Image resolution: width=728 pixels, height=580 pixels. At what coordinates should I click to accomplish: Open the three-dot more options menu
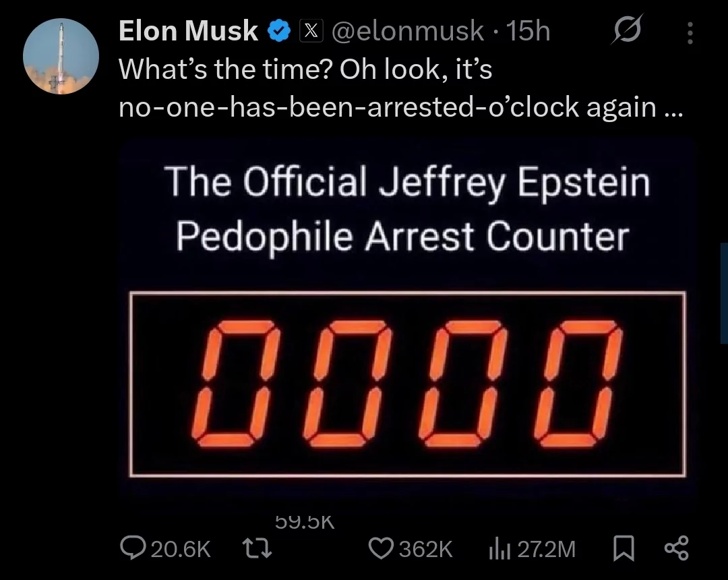(x=690, y=32)
